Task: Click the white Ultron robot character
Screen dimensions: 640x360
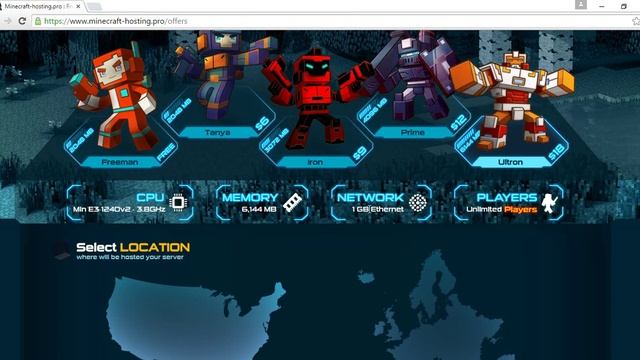Action: 512,100
